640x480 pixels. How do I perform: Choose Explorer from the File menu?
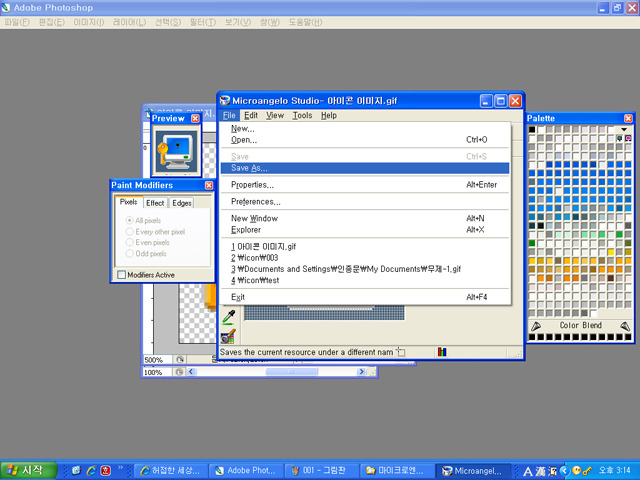point(365,230)
